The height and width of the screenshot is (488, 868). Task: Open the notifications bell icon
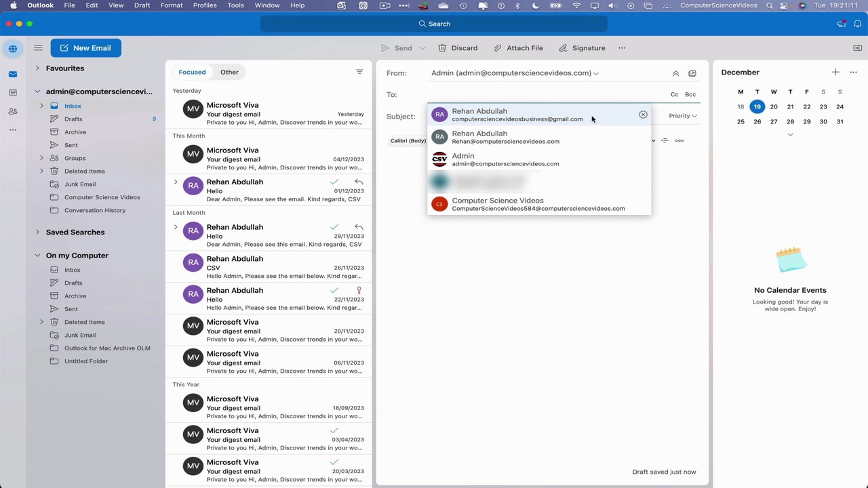click(857, 24)
